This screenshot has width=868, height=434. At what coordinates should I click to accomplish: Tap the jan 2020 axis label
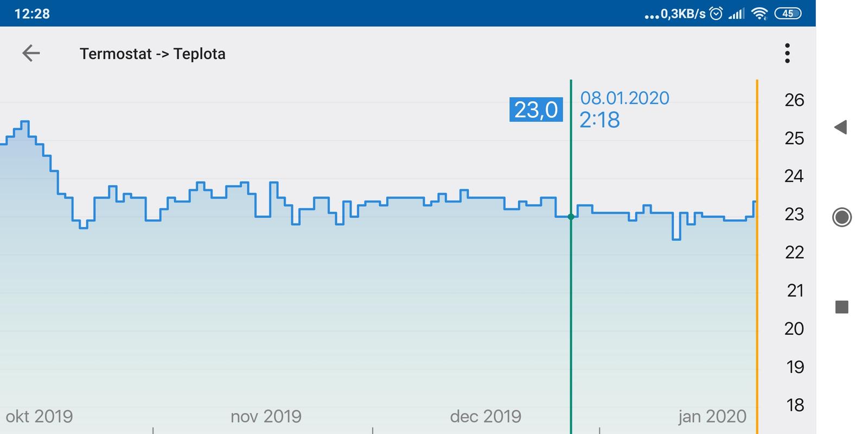point(712,416)
